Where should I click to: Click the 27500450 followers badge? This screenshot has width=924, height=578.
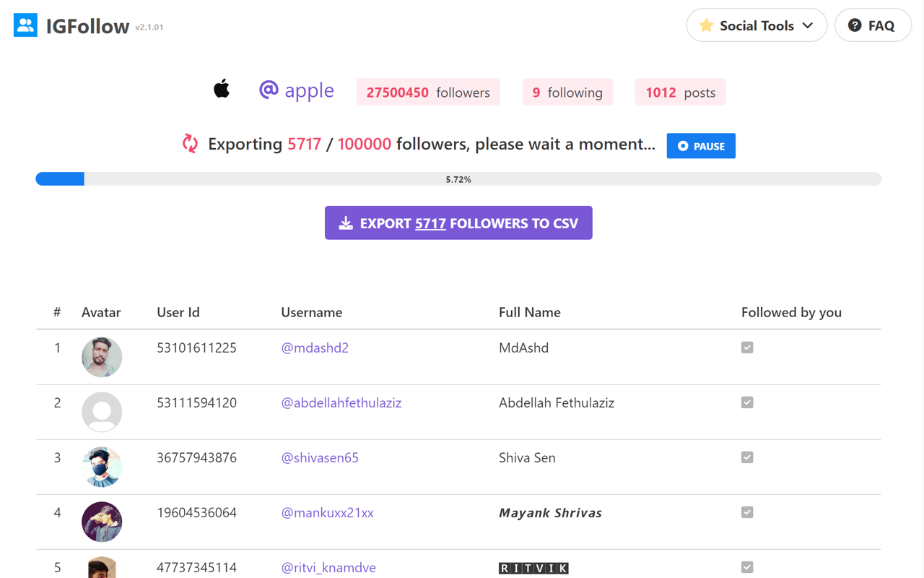pyautogui.click(x=428, y=92)
